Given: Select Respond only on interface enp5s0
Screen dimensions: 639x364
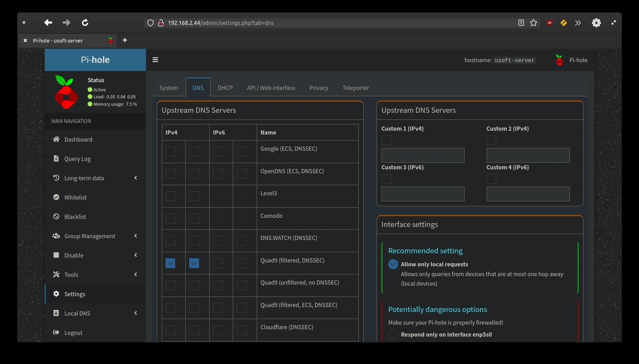Looking at the screenshot, I should (393, 334).
